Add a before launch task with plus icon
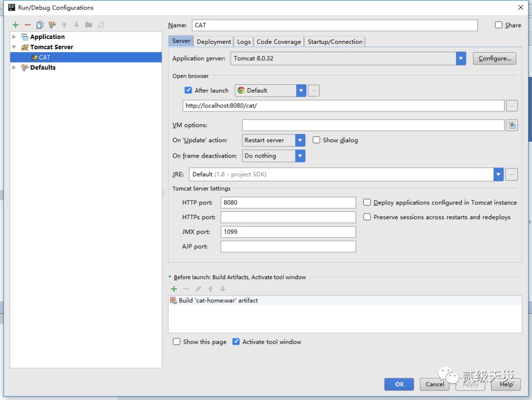532x400 pixels. pos(174,289)
